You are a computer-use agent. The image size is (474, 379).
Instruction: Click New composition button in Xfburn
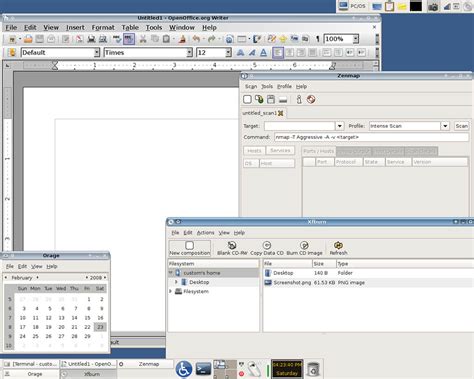(x=190, y=248)
